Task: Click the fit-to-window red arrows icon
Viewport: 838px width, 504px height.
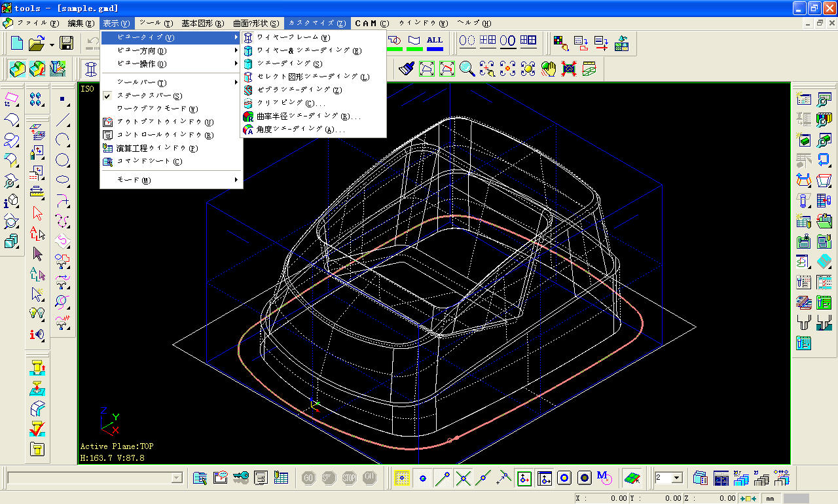Action: click(569, 68)
